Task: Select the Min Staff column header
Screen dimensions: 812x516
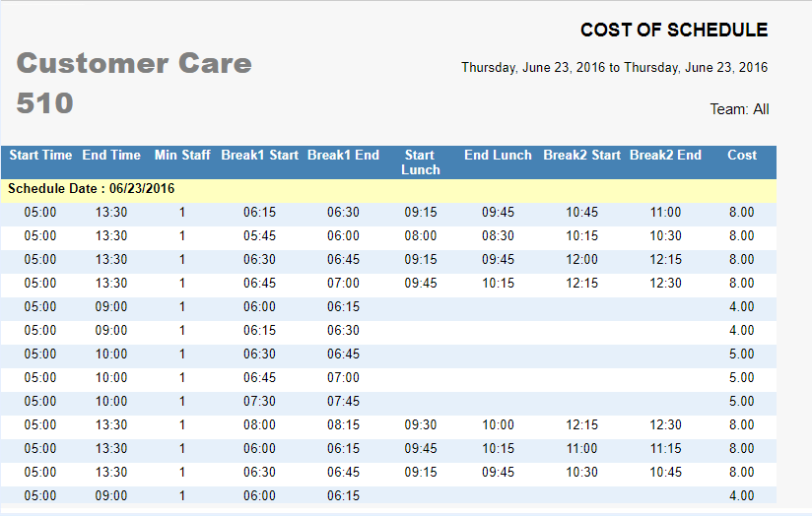Action: [x=182, y=156]
